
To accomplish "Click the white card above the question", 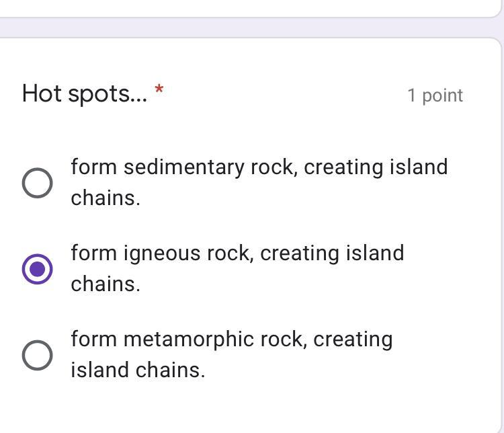I will coord(249,7).
